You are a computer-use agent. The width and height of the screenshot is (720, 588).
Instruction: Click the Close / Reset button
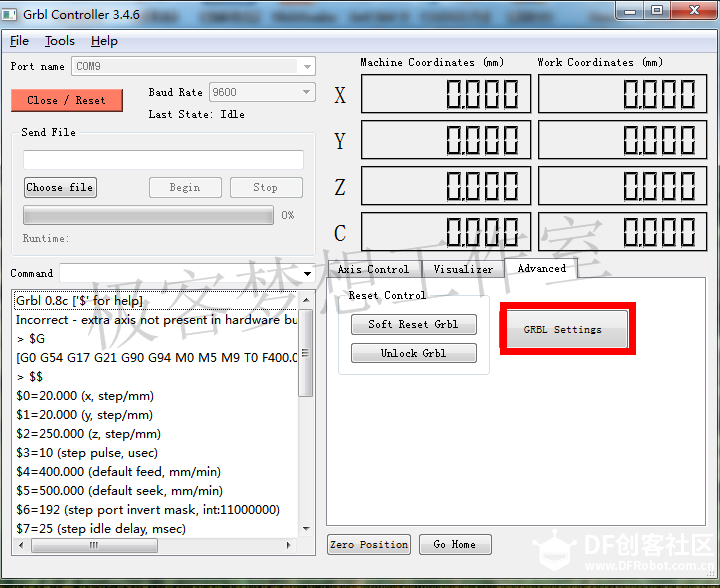pyautogui.click(x=67, y=100)
